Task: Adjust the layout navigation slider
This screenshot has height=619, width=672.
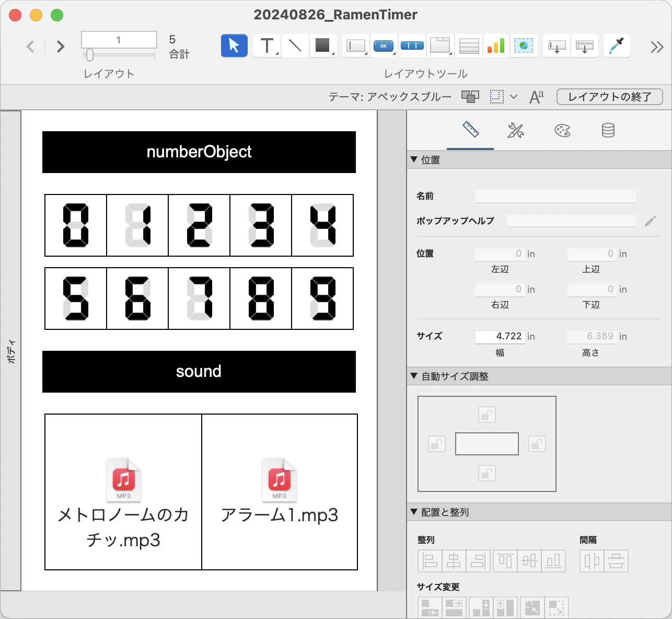Action: point(89,55)
